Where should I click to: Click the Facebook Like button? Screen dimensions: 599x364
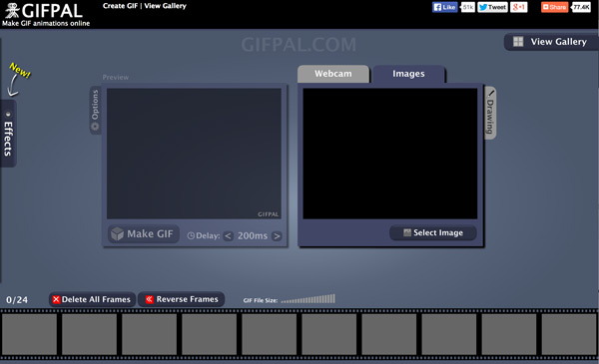444,7
